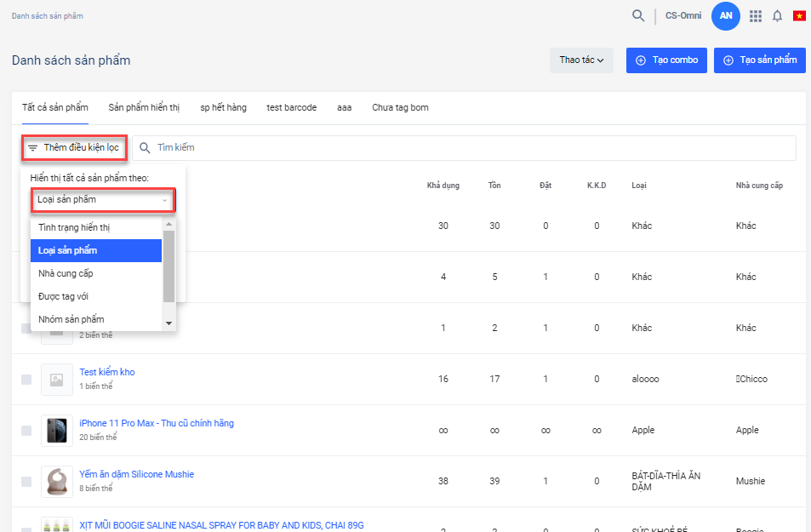Click the Vietnam flag language icon

tap(799, 15)
